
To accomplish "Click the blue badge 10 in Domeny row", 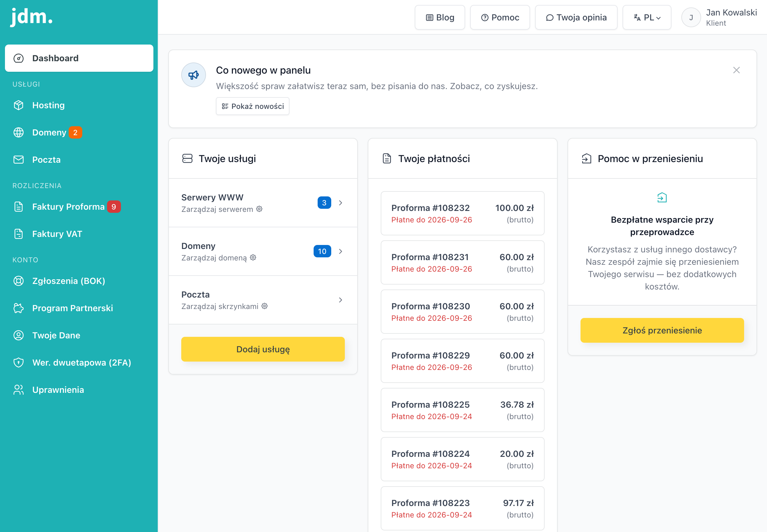I will [322, 251].
